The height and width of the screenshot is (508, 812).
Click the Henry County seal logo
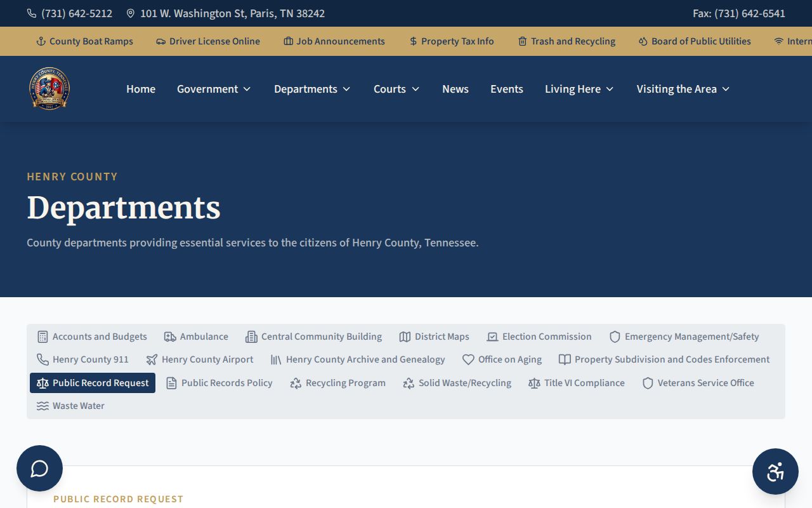point(49,89)
